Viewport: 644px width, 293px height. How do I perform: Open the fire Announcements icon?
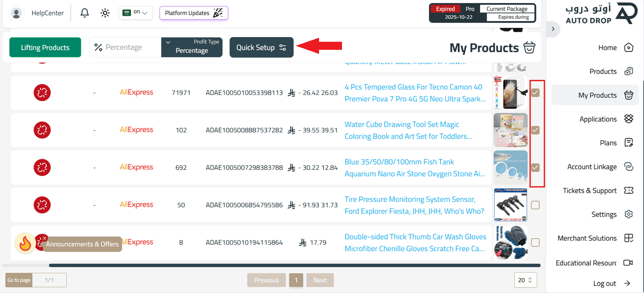[x=25, y=244]
